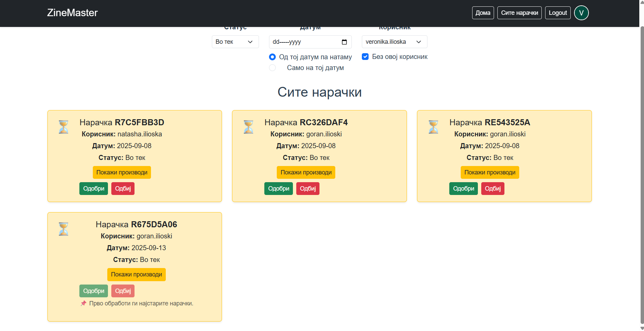644x331 pixels.
Task: Click the ZineMaster brand logo
Action: [x=72, y=13]
